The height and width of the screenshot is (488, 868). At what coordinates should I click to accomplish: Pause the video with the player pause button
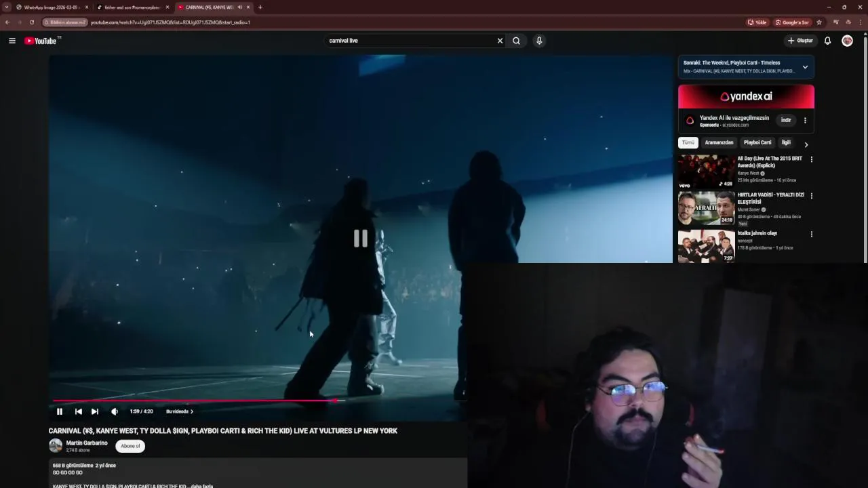coord(60,411)
